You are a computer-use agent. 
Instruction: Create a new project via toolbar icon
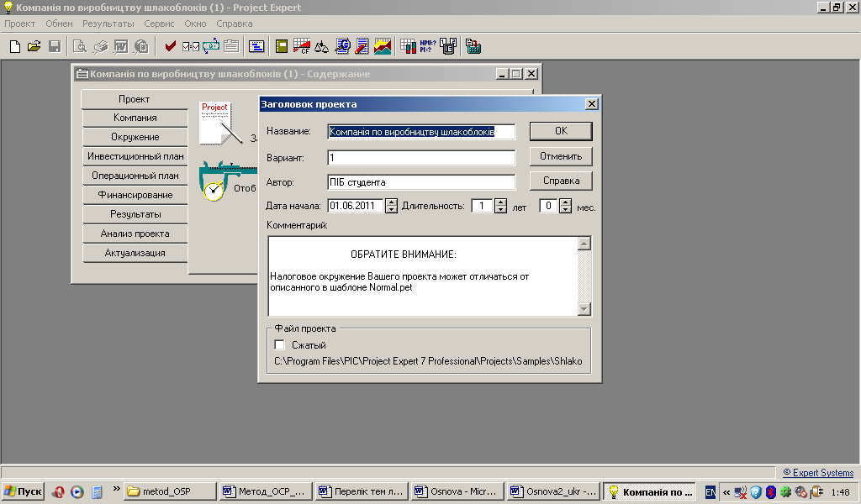15,46
